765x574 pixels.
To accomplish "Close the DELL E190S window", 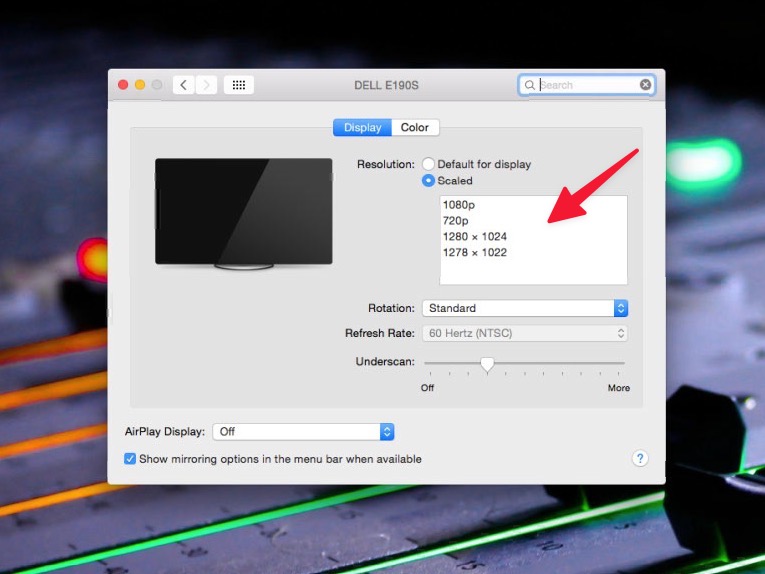I will (x=123, y=85).
